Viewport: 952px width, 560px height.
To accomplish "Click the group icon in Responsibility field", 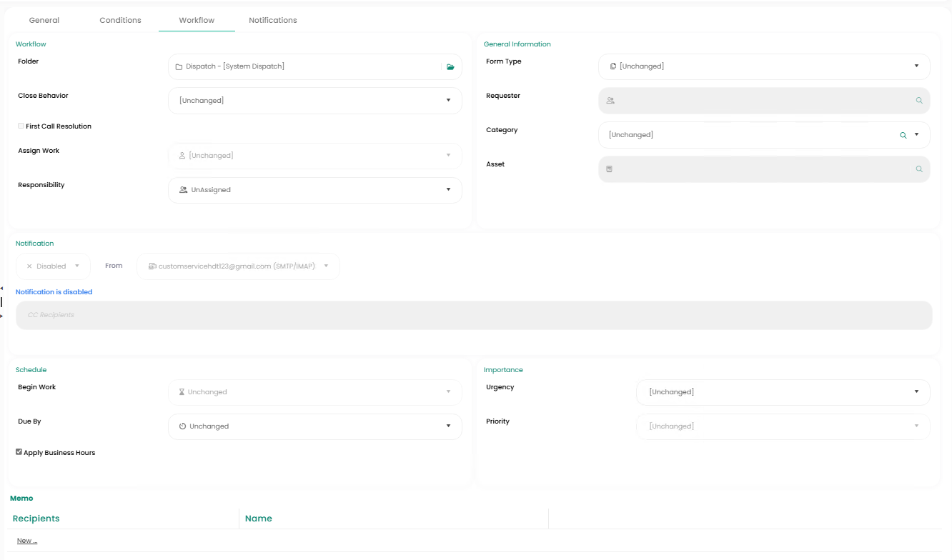I will (184, 190).
